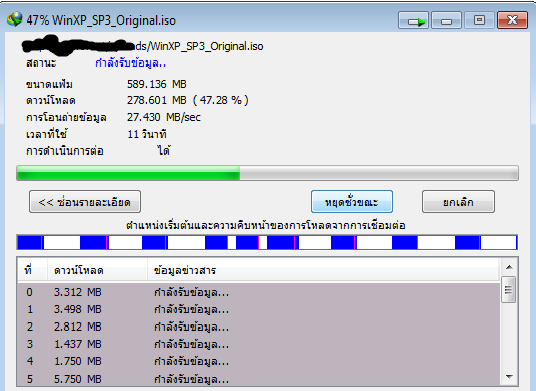Viewport: 536px width, 391px height.
Task: Click the resume capability value 'ได้'
Action: tap(164, 150)
